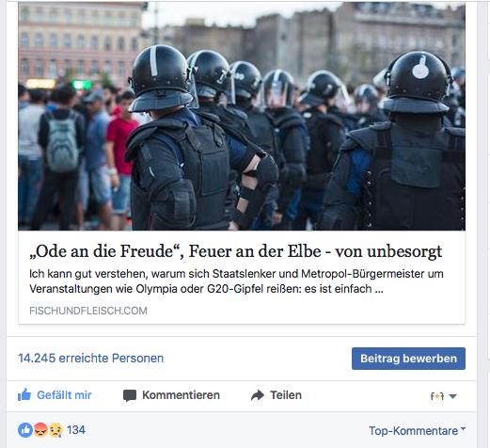Click the share arrow icon
This screenshot has width=490, height=448.
(258, 395)
